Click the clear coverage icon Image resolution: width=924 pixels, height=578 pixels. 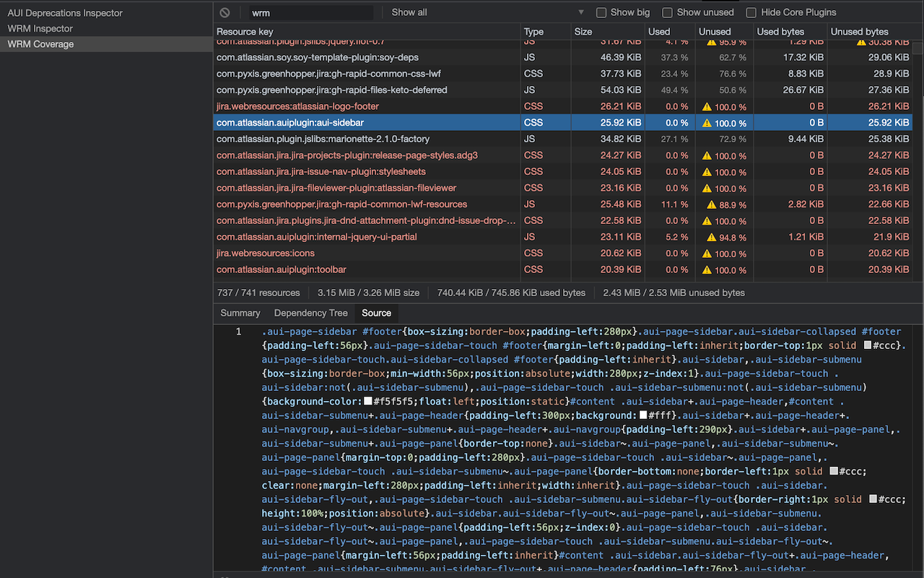[x=225, y=12]
